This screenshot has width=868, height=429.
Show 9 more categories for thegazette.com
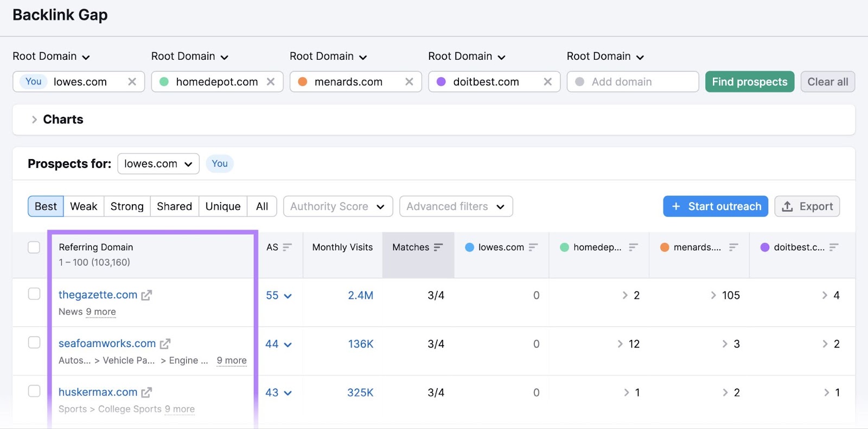(x=101, y=312)
